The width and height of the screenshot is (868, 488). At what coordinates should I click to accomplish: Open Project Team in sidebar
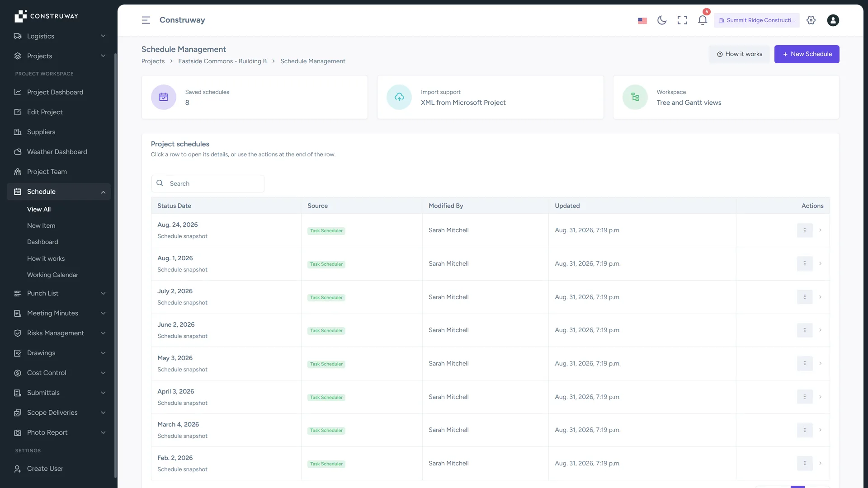tap(59, 172)
